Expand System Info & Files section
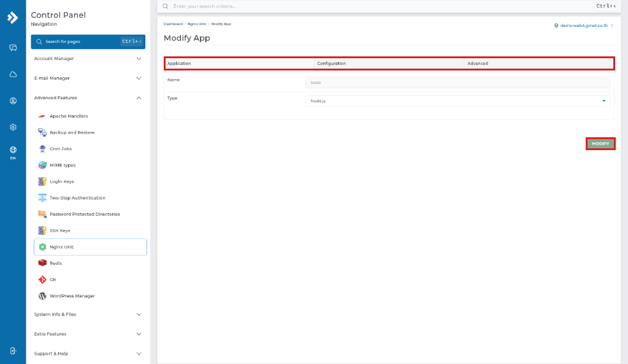The image size is (628, 364). [88, 314]
